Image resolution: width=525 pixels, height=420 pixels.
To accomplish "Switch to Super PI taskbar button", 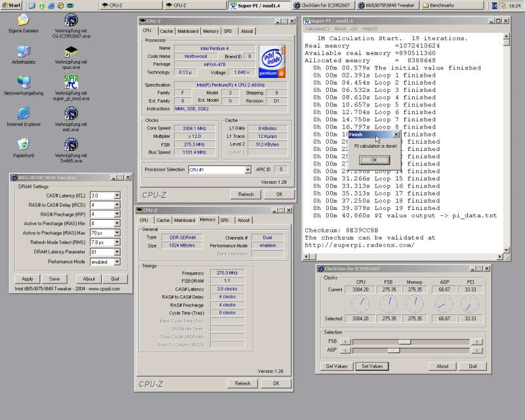I will coord(259,5).
